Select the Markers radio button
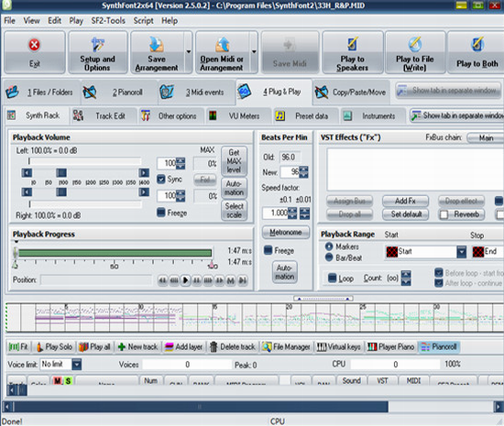 point(329,246)
